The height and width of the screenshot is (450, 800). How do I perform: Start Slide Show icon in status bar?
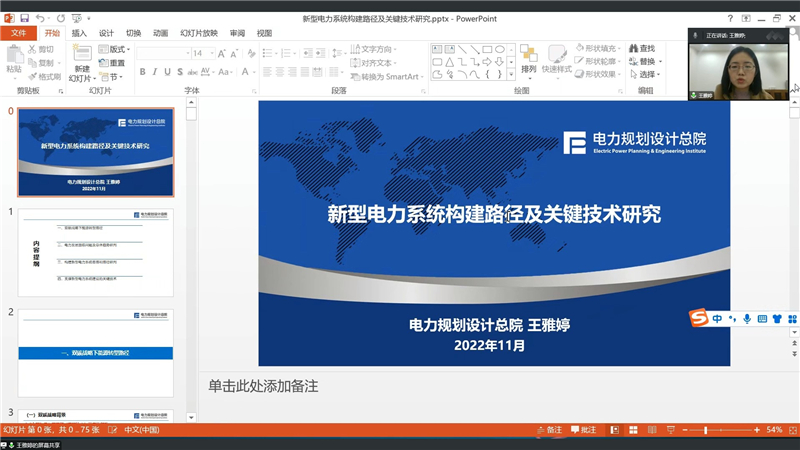pos(671,430)
